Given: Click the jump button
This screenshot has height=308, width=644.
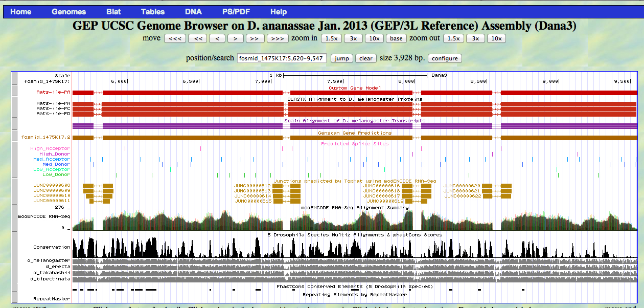Looking at the screenshot, I should [341, 58].
